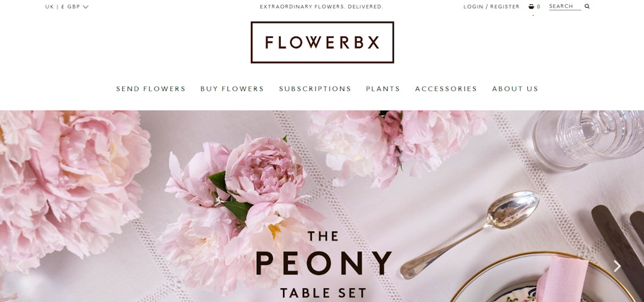Open the UK | £ GBP currency selector
Screen dimensions: 644x302
67,7
